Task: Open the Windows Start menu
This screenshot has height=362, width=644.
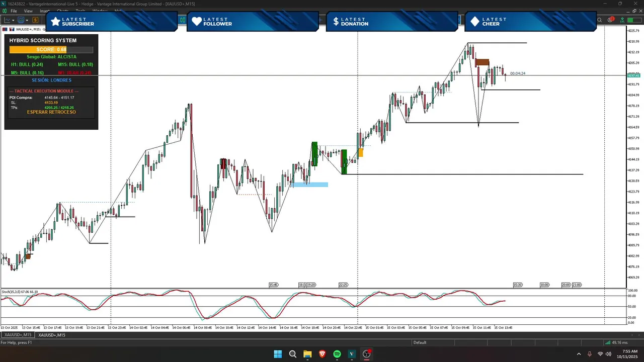Action: (x=278, y=354)
